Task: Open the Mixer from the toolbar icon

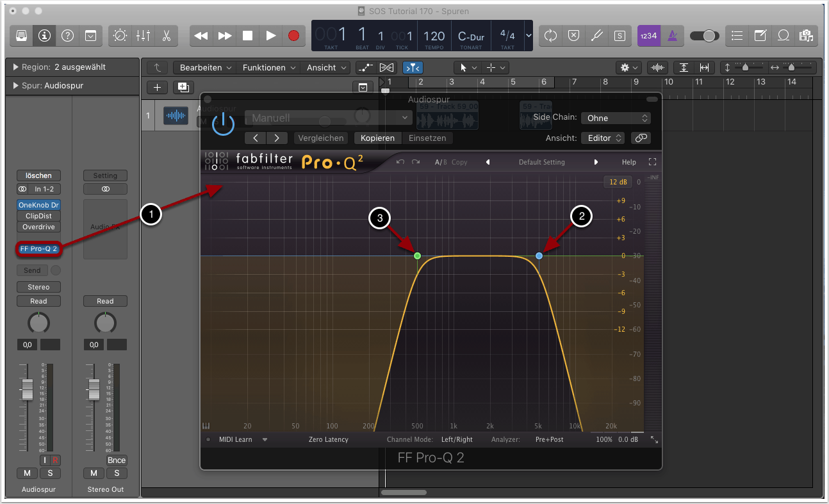Action: (143, 36)
